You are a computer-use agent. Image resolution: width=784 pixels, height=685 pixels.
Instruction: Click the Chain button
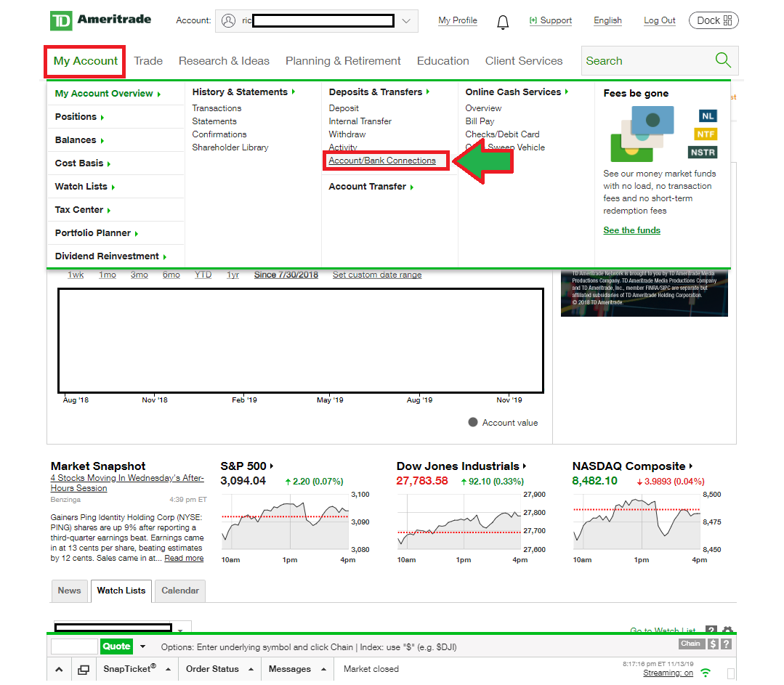690,644
